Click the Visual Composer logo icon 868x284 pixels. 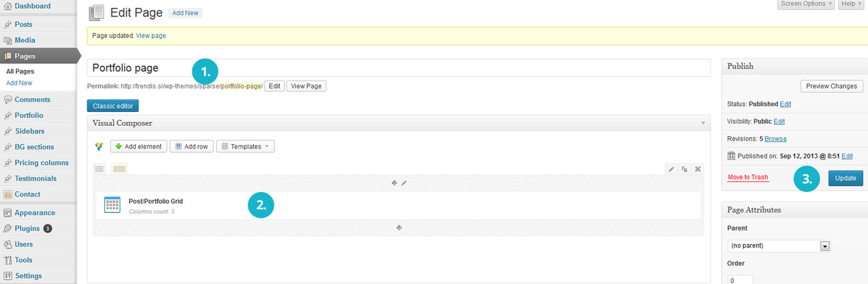point(99,146)
